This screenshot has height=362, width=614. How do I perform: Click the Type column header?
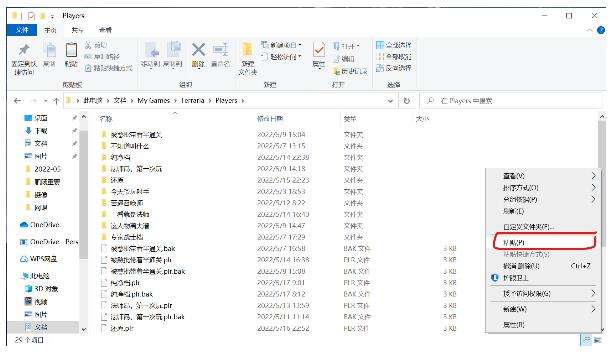[349, 119]
